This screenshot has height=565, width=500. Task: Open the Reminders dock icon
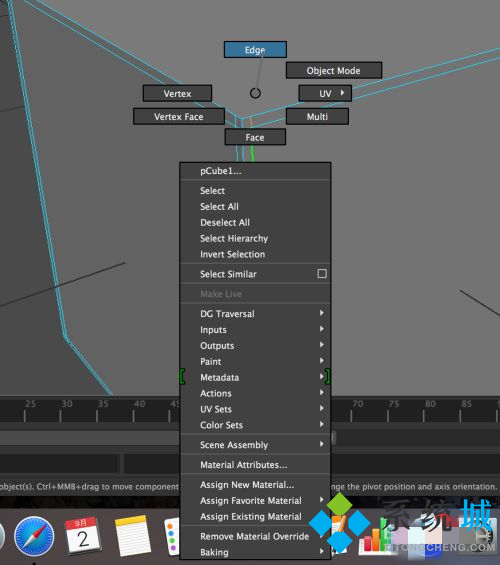tap(171, 537)
